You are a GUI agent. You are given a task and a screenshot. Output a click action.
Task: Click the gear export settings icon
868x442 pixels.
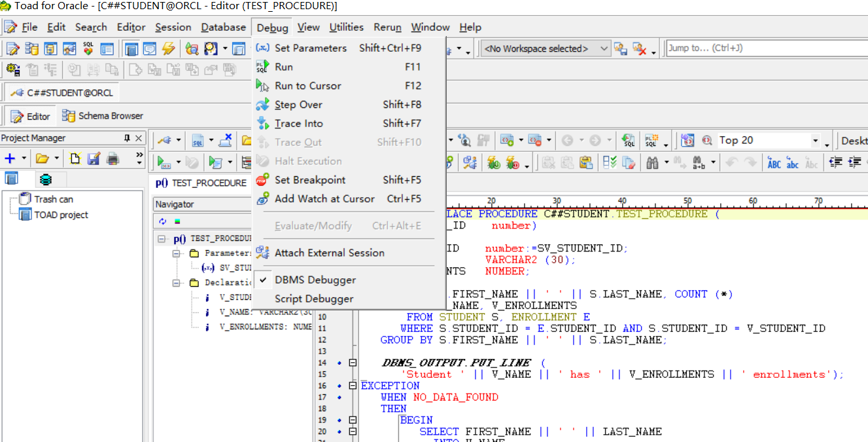13,69
